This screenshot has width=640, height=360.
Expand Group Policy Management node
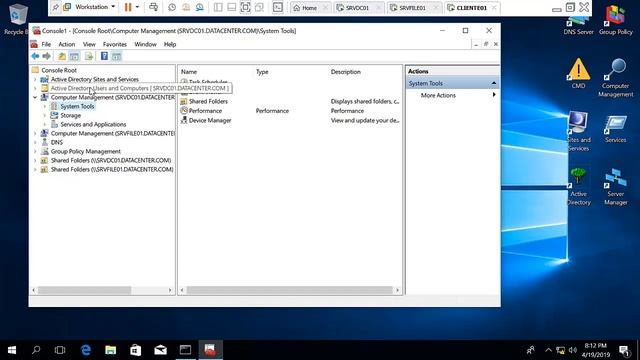click(35, 151)
